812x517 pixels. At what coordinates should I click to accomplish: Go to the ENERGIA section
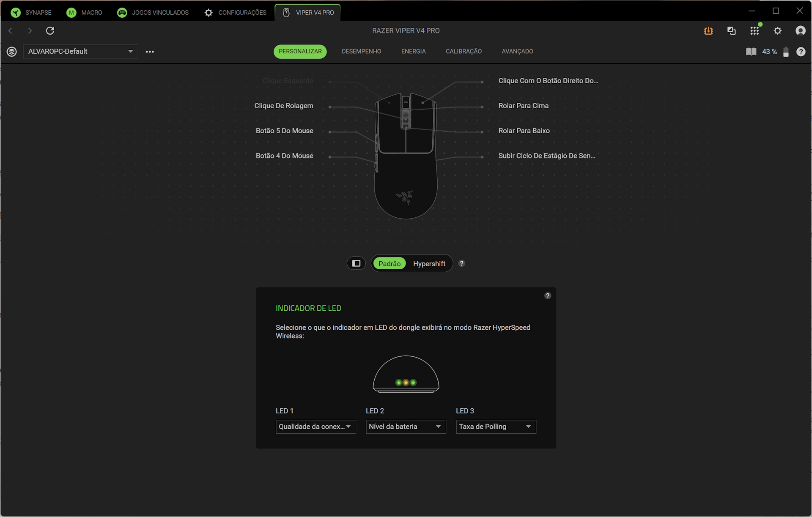coord(413,51)
